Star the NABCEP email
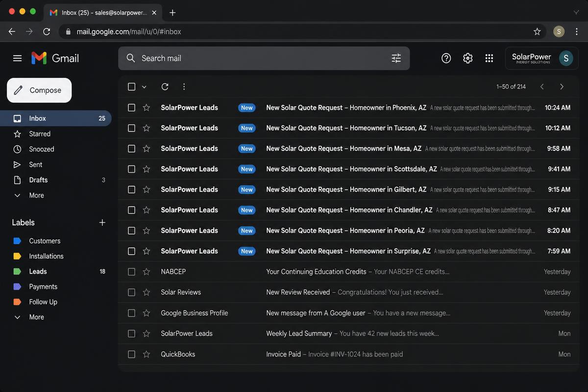 [x=146, y=271]
